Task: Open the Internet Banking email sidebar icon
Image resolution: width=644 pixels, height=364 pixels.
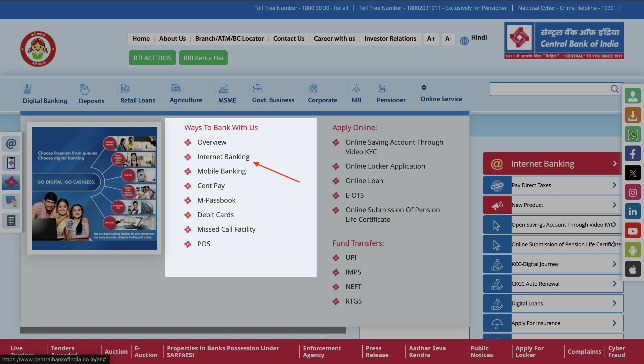Action: tap(11, 143)
